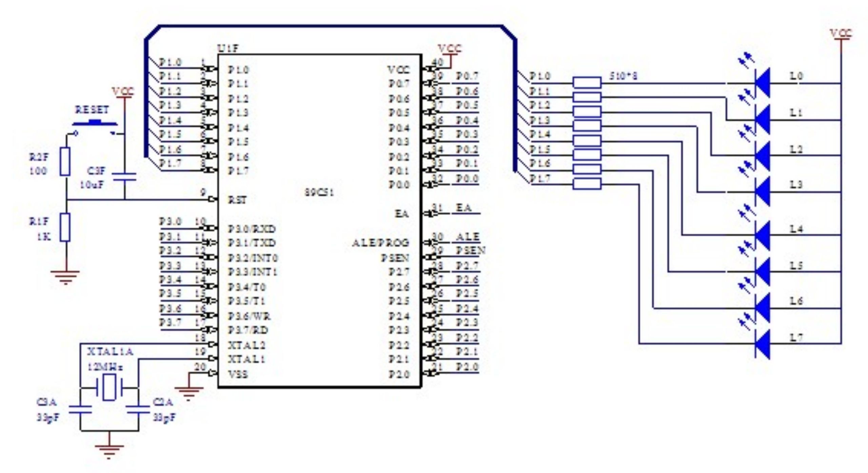Screen dimensions: 868x473
Task: Select the P0.7 net label beside pin 39
Action: (467, 76)
